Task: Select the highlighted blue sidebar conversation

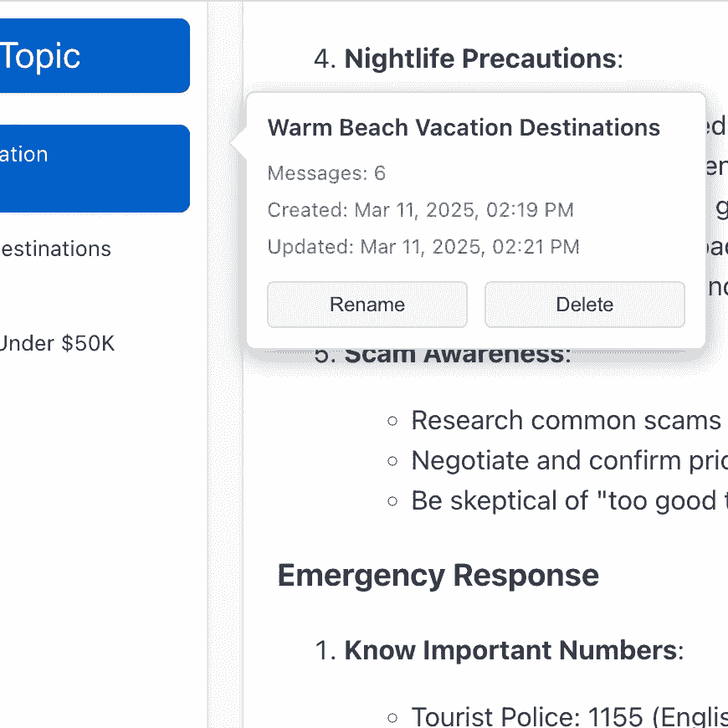Action: pos(92,168)
